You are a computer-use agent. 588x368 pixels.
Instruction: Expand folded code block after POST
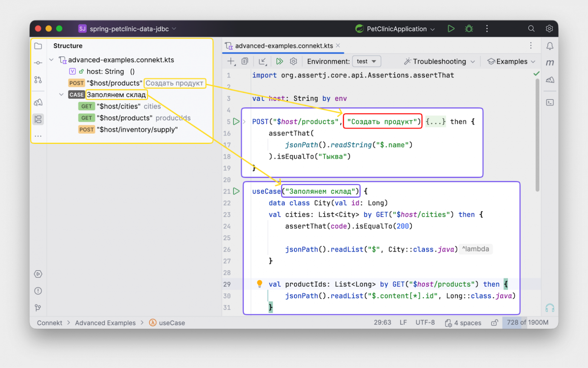coord(435,122)
